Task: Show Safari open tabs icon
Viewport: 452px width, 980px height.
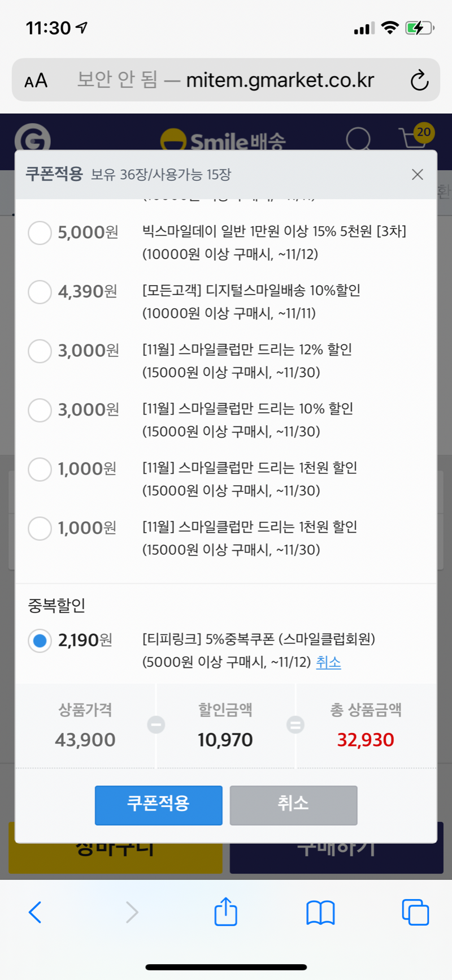Action: [415, 912]
